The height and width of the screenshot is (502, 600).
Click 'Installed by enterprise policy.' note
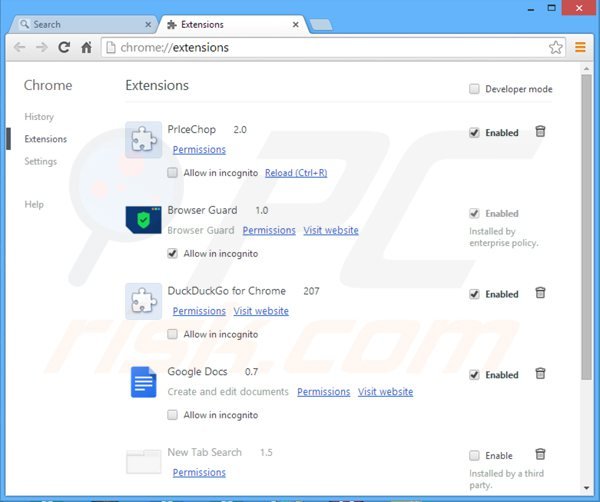[x=504, y=237]
